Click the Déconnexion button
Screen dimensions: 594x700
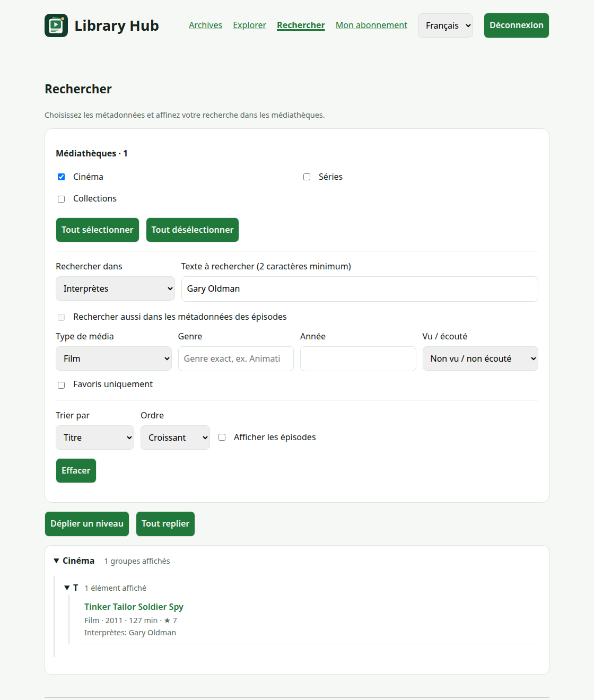(x=517, y=25)
